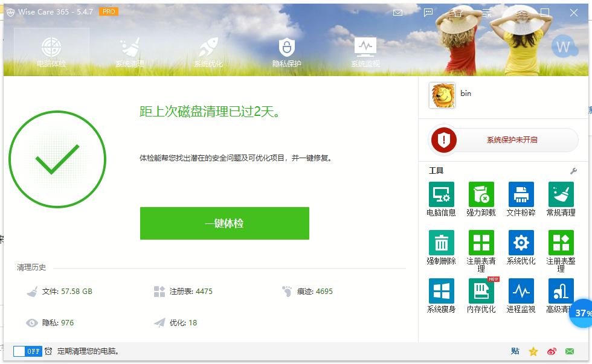Start the 进程监视 process monitor tool
The image size is (592, 364).
pos(521,294)
